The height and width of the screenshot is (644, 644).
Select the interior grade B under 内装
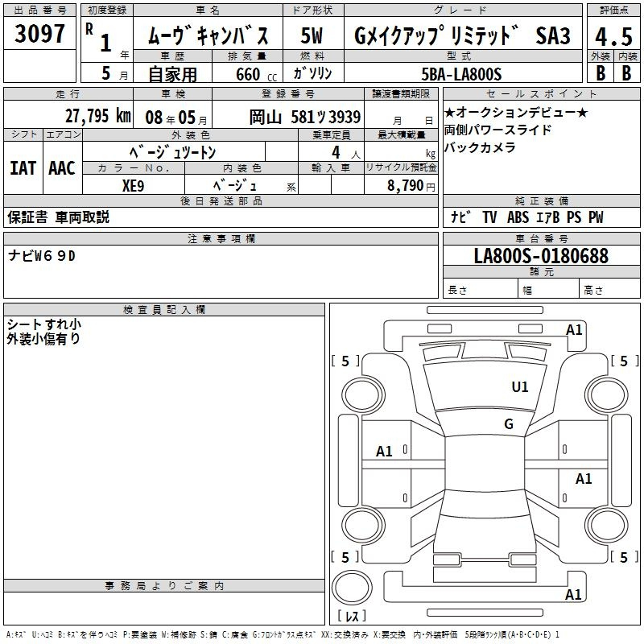pyautogui.click(x=626, y=72)
